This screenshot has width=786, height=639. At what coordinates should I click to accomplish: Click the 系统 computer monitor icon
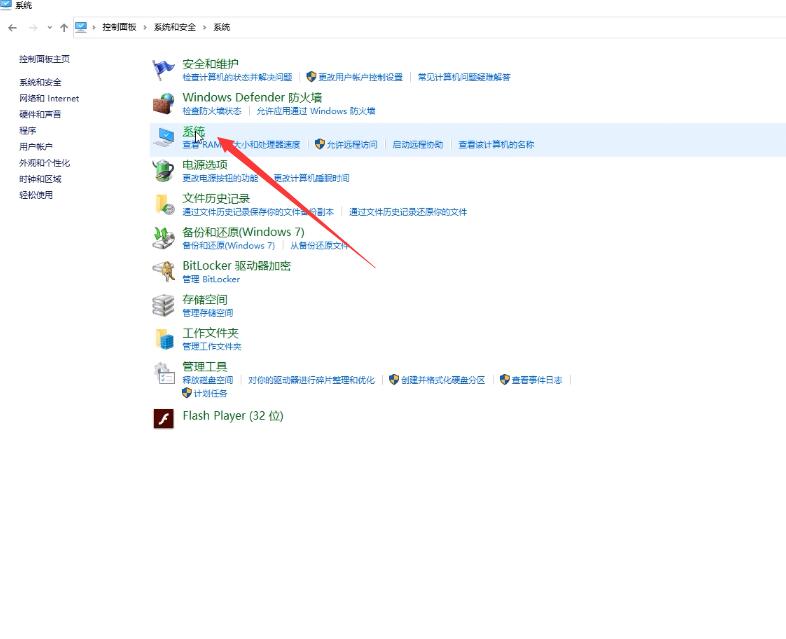pyautogui.click(x=163, y=137)
